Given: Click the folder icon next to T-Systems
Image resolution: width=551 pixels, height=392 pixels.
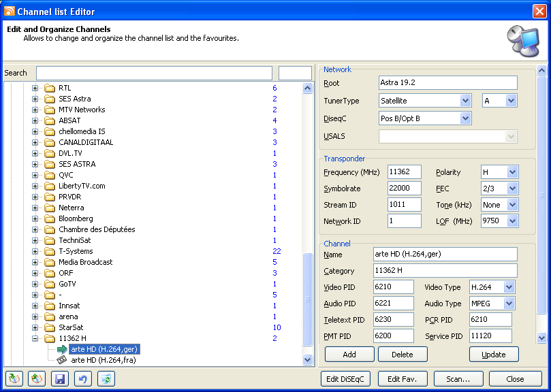Looking at the screenshot, I should coord(49,251).
